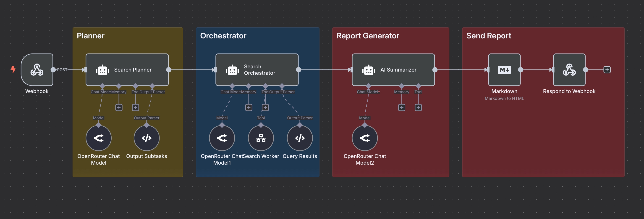Click the 'Search Worker' node label
The height and width of the screenshot is (219, 644).
[261, 156]
